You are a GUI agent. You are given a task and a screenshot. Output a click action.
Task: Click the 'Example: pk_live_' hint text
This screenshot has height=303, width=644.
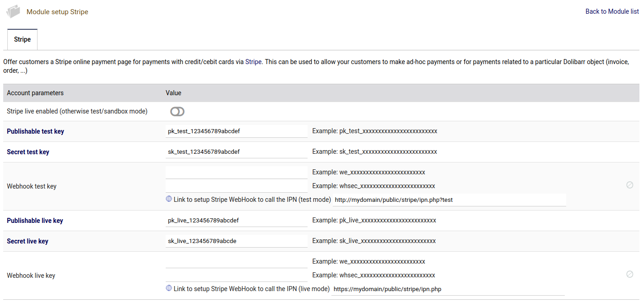tap(374, 221)
